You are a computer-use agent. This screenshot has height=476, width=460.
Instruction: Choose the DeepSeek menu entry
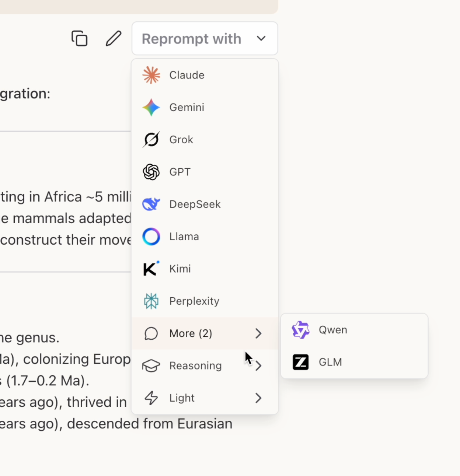(x=205, y=204)
